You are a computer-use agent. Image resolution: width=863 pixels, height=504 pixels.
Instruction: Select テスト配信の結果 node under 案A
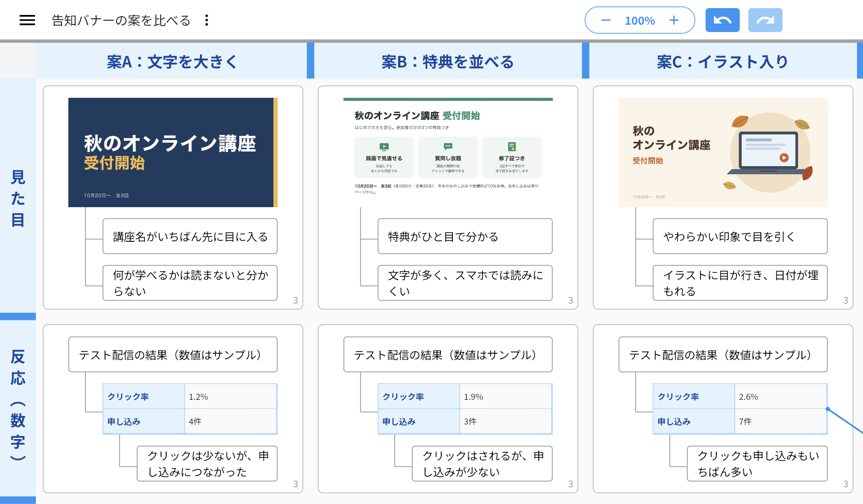173,355
